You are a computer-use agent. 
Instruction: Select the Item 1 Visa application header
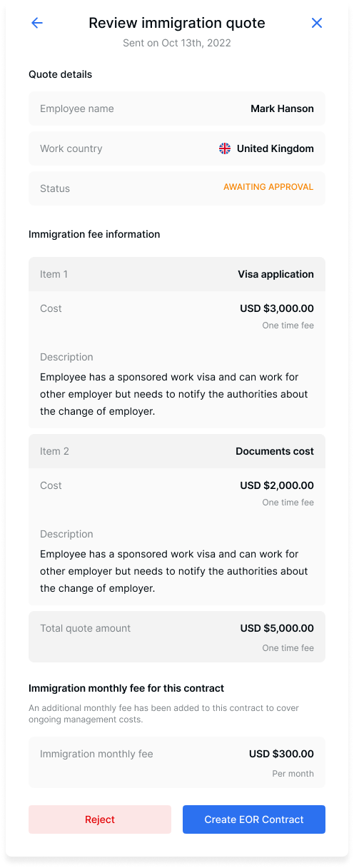177,274
